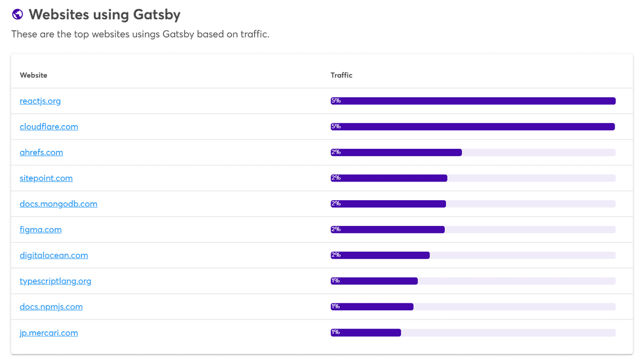This screenshot has height=364, width=644.
Task: Click the Website column header
Action: point(33,75)
